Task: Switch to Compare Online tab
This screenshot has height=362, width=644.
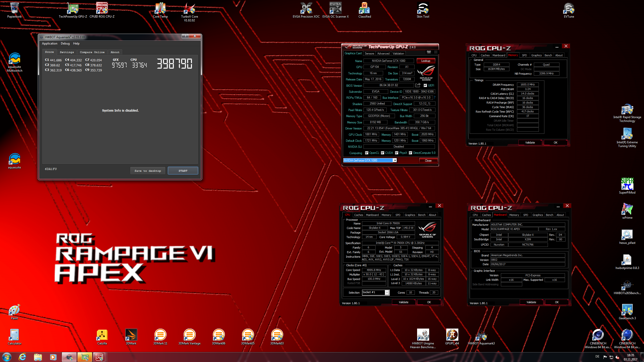Action: (92, 52)
